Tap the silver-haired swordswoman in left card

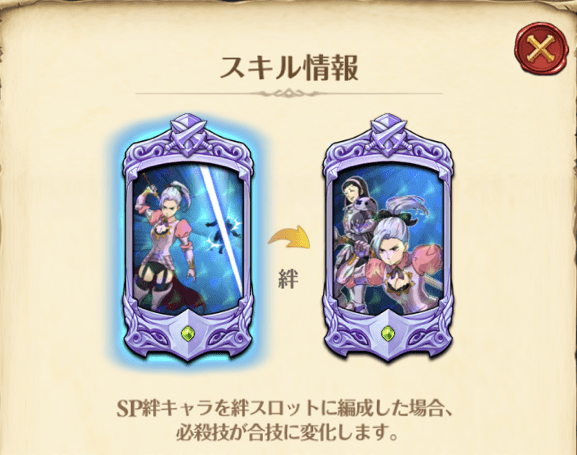click(x=164, y=239)
